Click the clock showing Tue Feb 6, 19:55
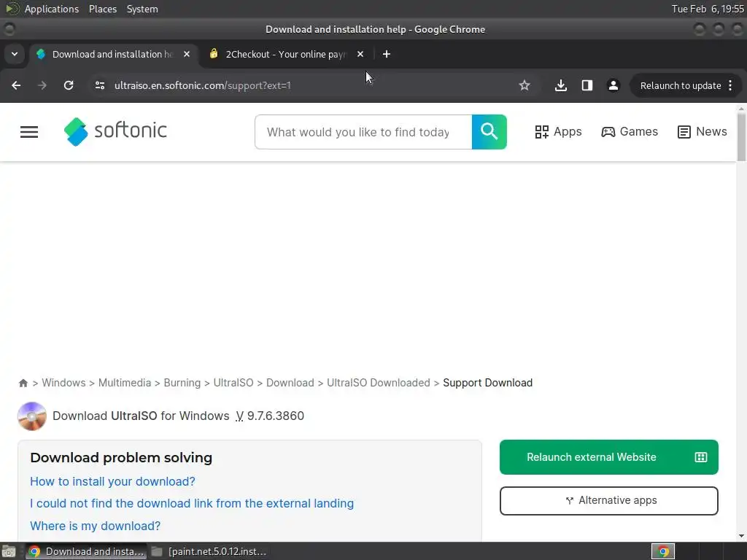This screenshot has width=747, height=560. click(708, 9)
